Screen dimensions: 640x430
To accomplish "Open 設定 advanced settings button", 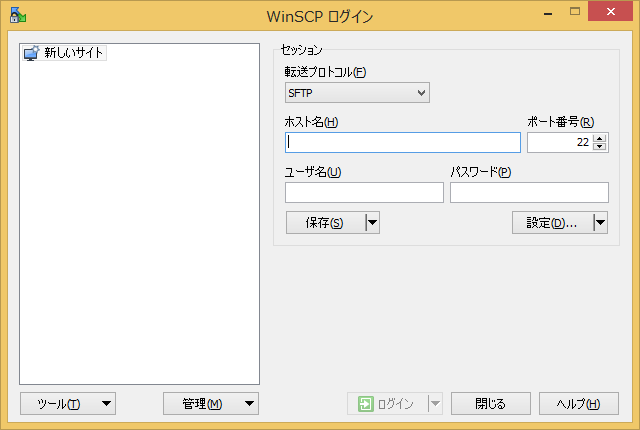I will tap(551, 223).
